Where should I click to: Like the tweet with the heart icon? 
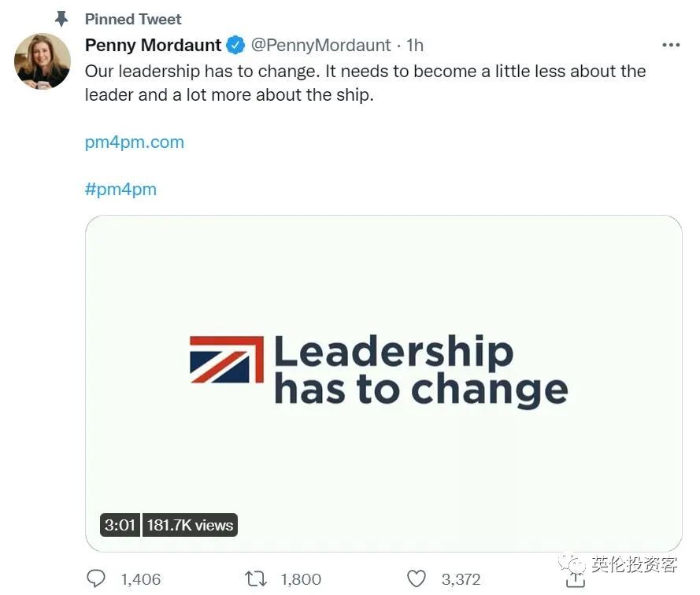tap(419, 578)
